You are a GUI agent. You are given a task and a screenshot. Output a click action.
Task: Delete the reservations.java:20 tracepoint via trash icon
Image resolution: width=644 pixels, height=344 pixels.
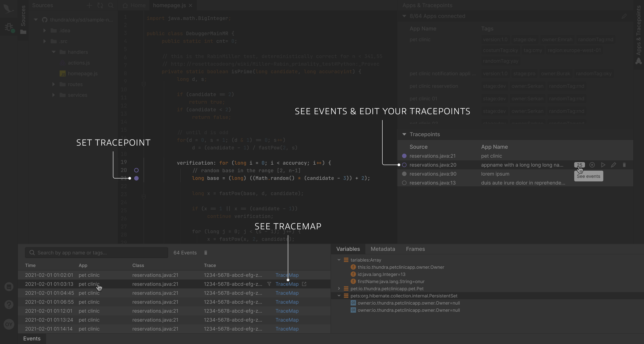click(624, 165)
